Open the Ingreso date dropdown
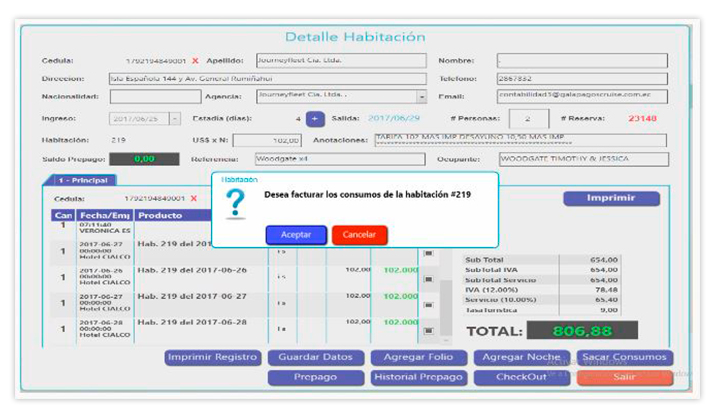This screenshot has height=415, width=717. tap(175, 119)
